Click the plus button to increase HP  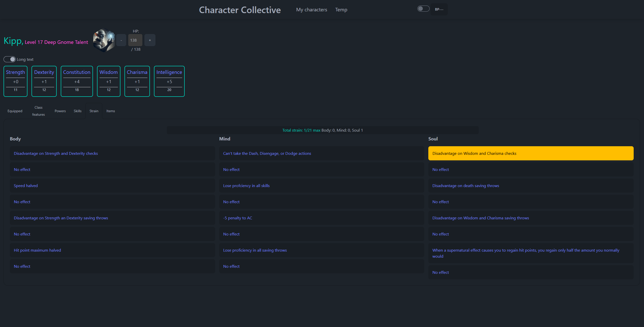click(x=150, y=40)
